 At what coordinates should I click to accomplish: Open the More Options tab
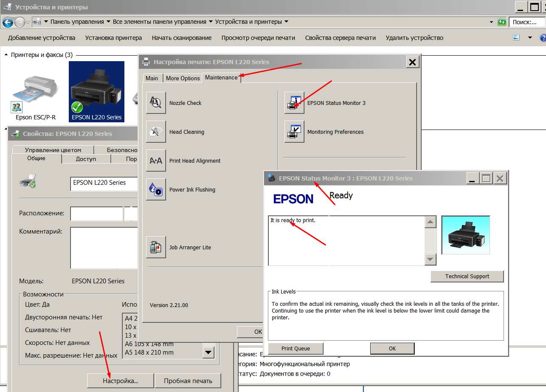183,78
